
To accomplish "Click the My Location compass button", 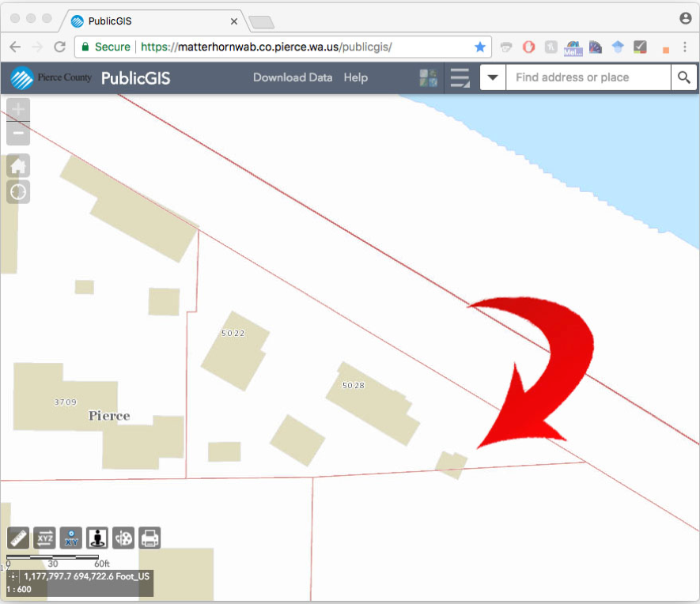I will [18, 192].
